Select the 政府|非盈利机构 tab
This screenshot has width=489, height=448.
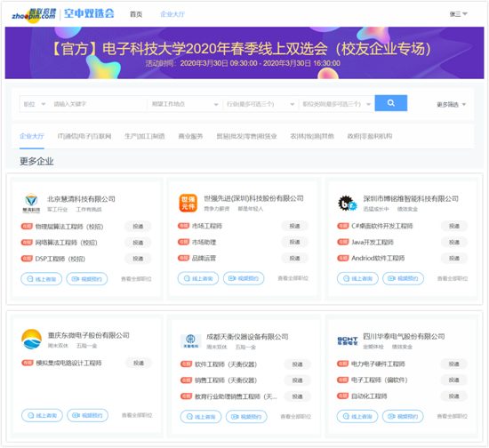[x=370, y=136]
